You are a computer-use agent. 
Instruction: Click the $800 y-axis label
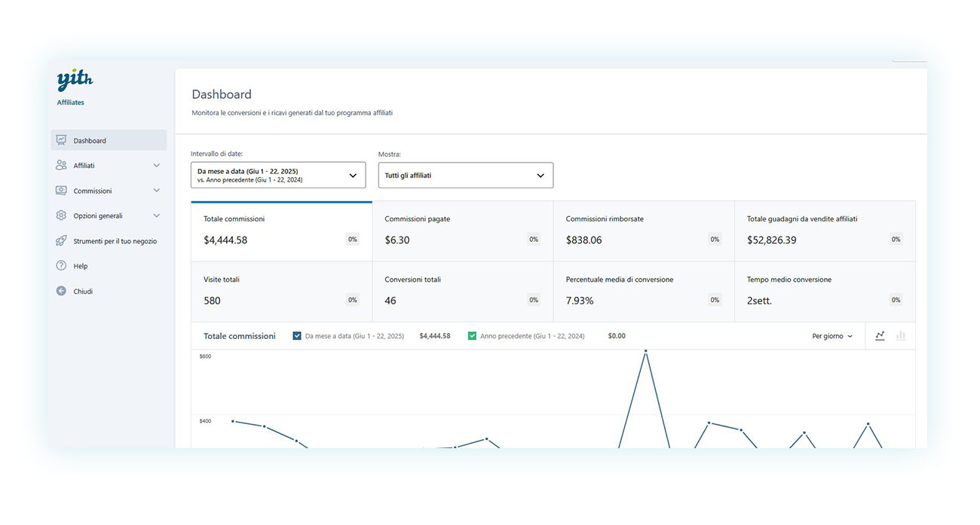point(205,356)
